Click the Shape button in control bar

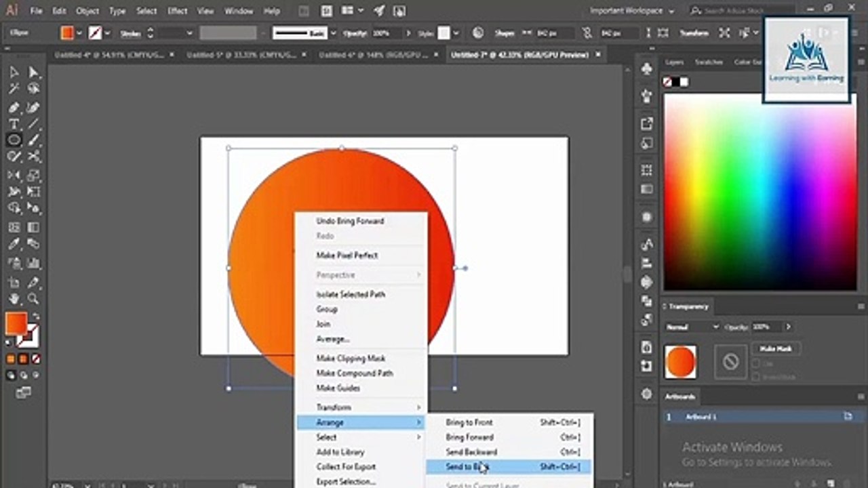(x=504, y=33)
